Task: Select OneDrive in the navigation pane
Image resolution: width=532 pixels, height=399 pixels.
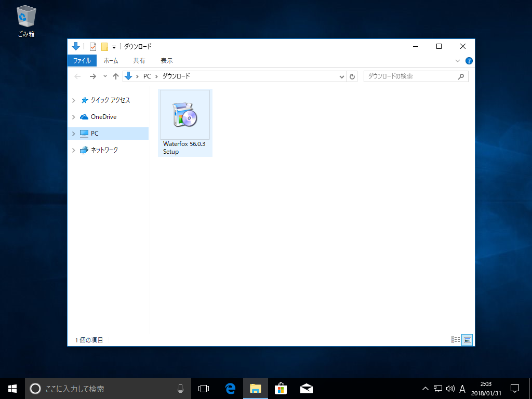Action: 103,117
